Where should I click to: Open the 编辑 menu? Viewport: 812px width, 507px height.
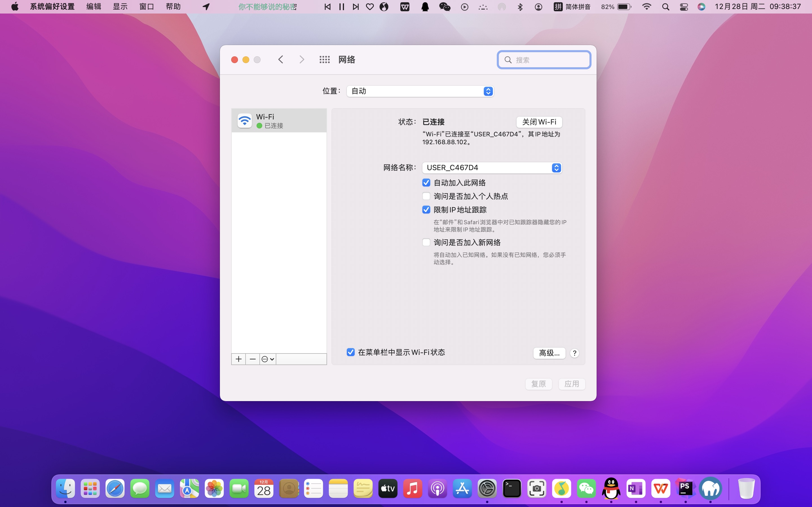[94, 7]
